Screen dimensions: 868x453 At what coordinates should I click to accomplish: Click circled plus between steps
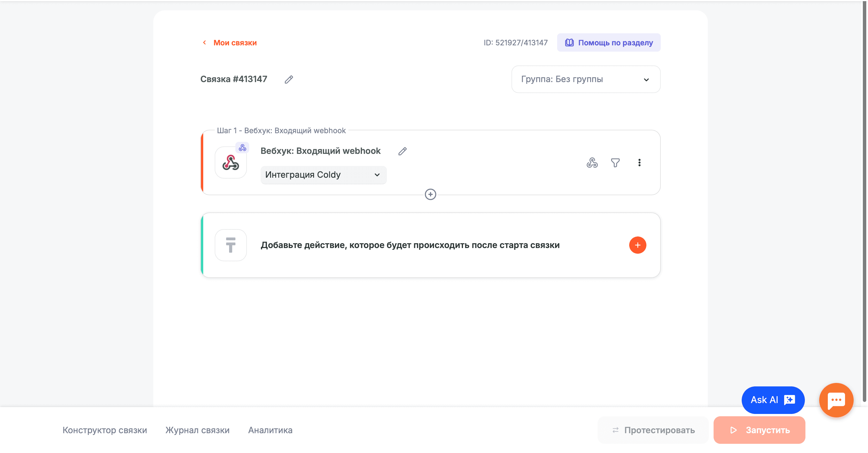430,194
